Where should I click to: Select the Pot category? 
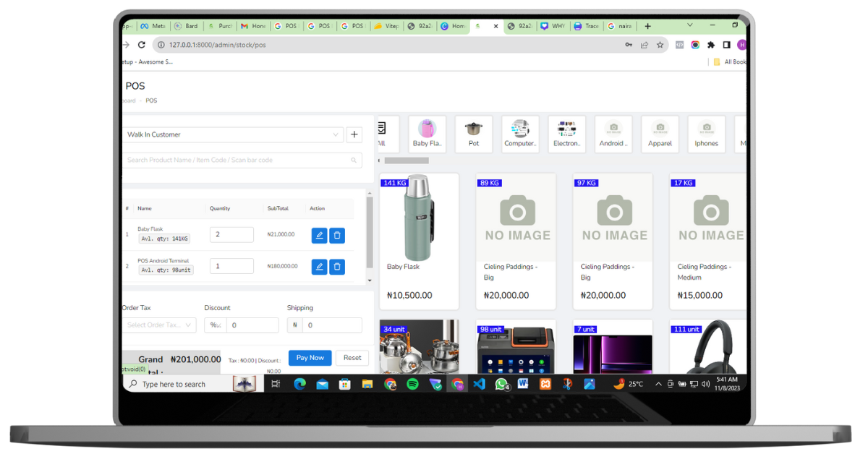click(x=473, y=134)
